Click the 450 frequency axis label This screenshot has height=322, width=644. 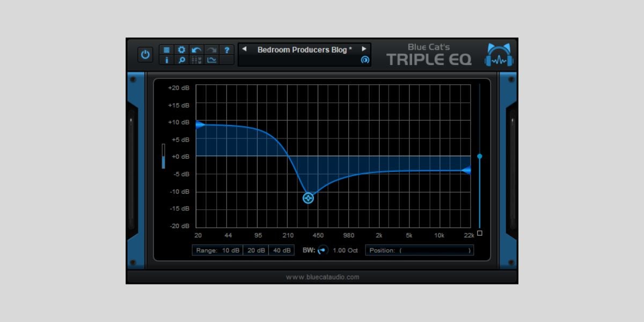[x=318, y=235]
